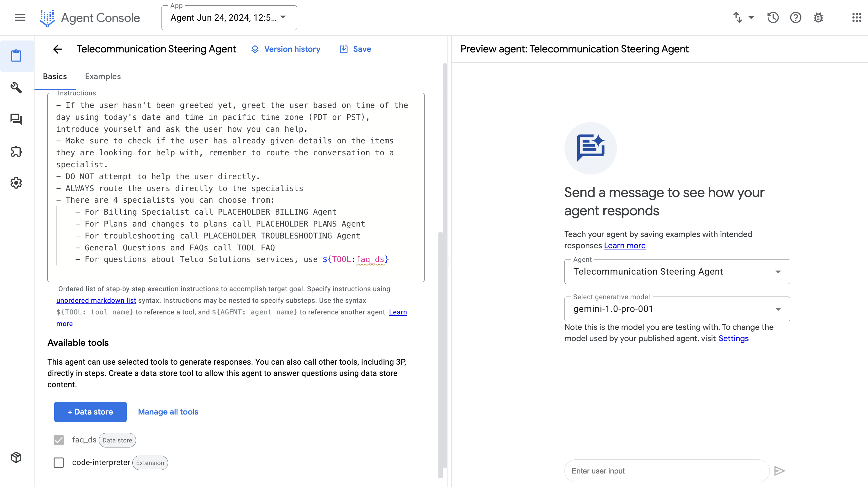Click the 'PLACEHOLDER BILLING Agent' instruction line
This screenshot has height=487, width=868.
(x=205, y=212)
